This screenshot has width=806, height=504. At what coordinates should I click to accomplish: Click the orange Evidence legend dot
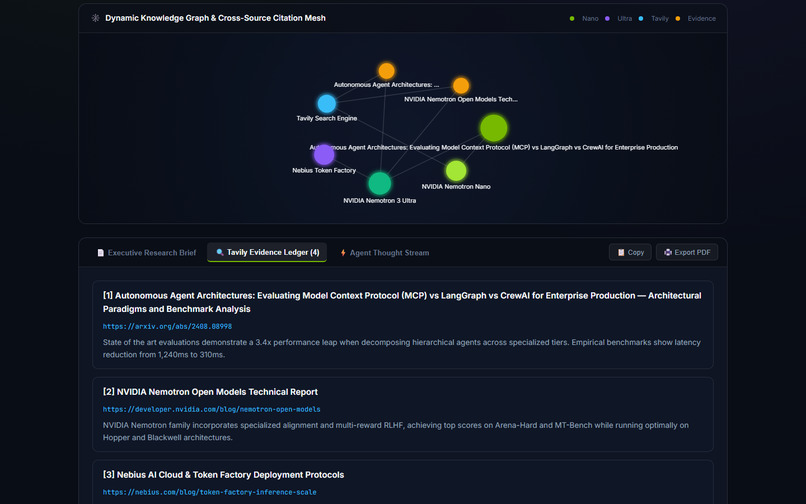678,19
